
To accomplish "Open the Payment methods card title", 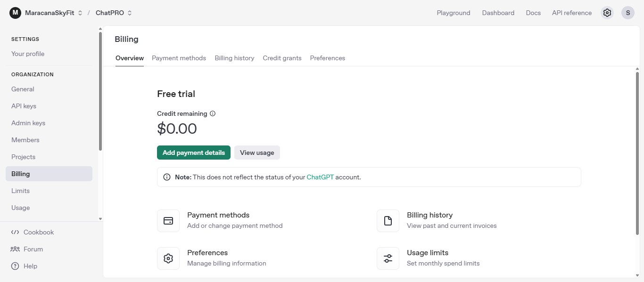I will (218, 215).
